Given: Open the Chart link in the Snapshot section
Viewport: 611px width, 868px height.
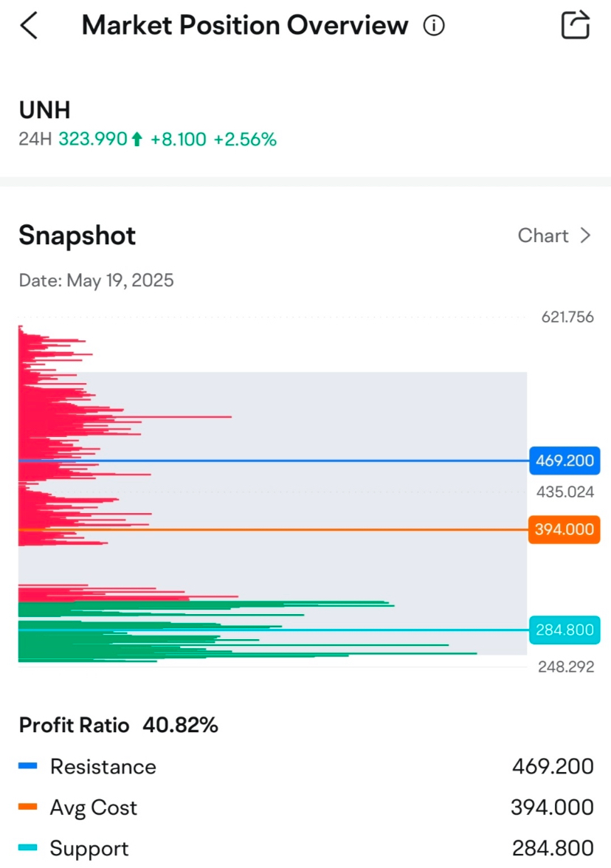Looking at the screenshot, I should pos(555,235).
